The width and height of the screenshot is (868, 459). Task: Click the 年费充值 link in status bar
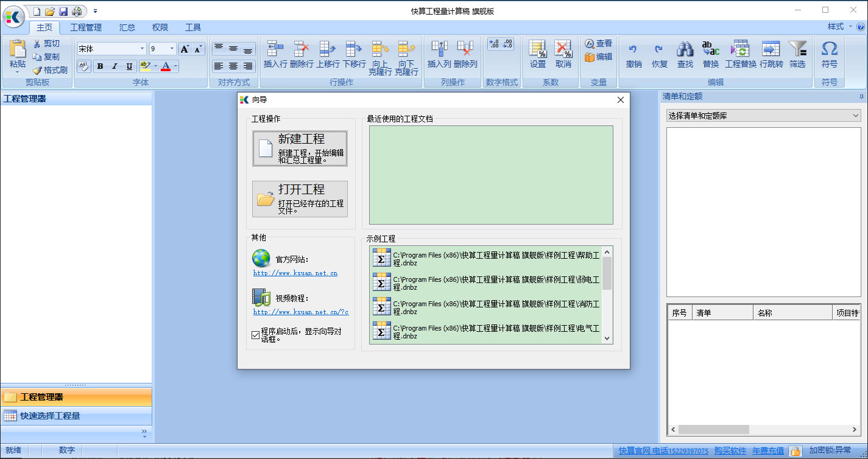click(x=768, y=451)
